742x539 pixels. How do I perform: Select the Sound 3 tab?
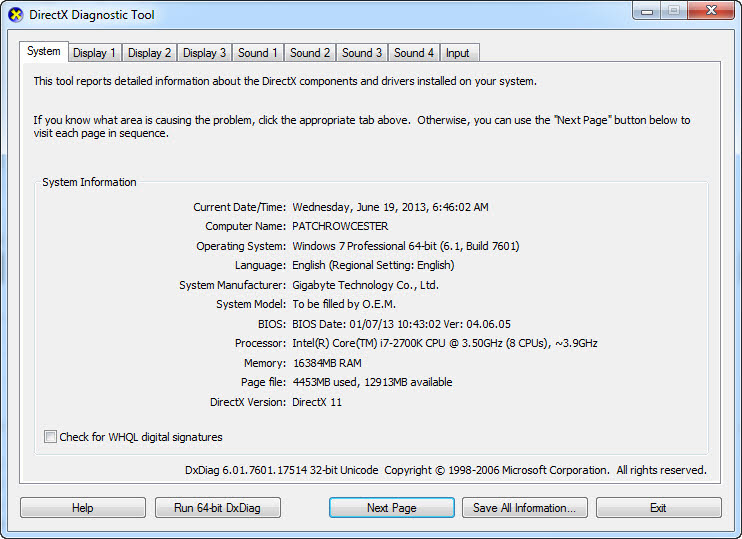tap(362, 53)
